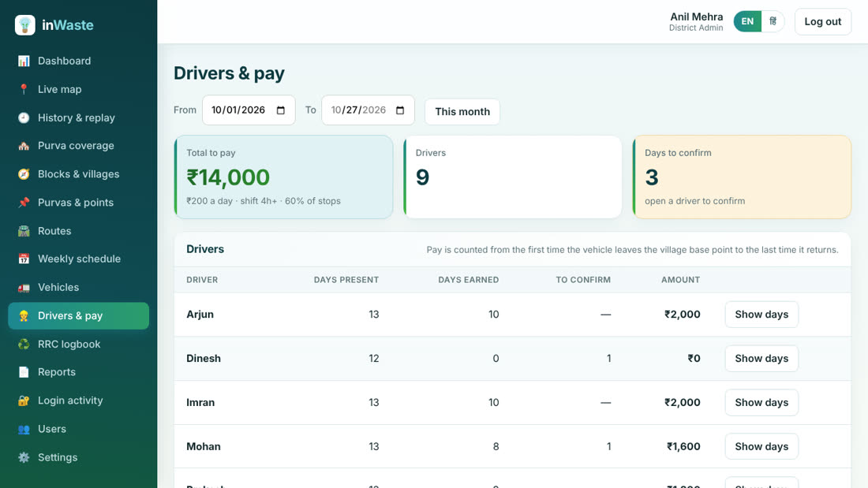The image size is (868, 488).
Task: Open RRC logbook page
Action: 79,345
